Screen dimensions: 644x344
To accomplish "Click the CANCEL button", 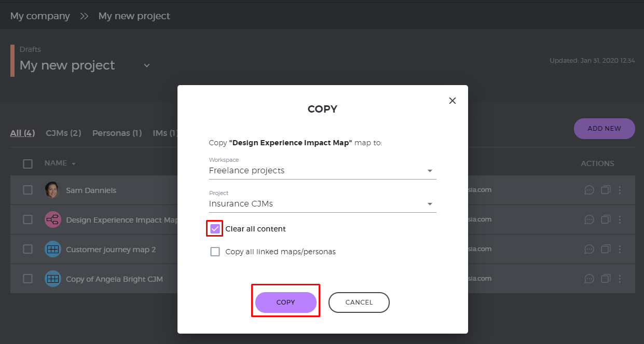I will (x=359, y=302).
